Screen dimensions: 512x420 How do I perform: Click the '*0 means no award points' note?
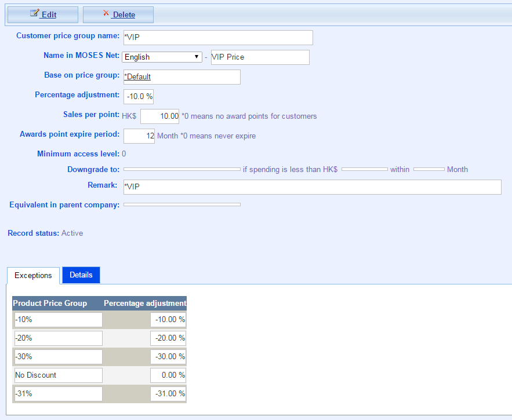pyautogui.click(x=249, y=116)
